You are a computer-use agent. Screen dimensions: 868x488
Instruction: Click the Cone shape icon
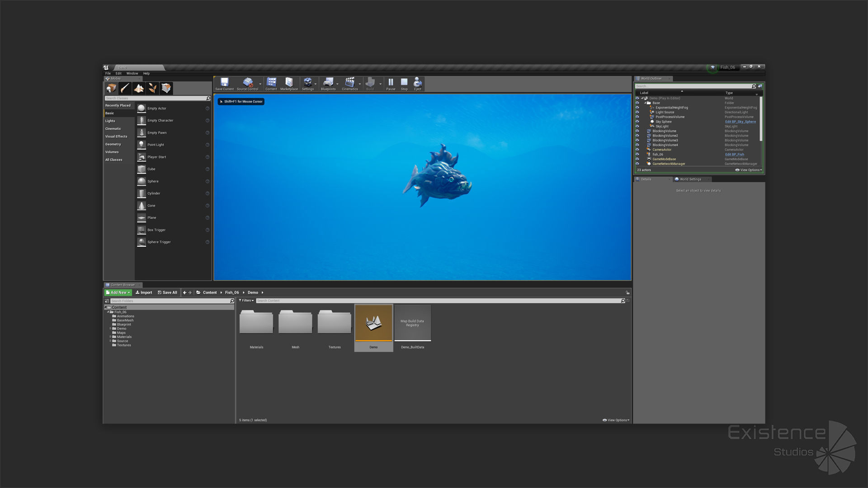coord(142,206)
